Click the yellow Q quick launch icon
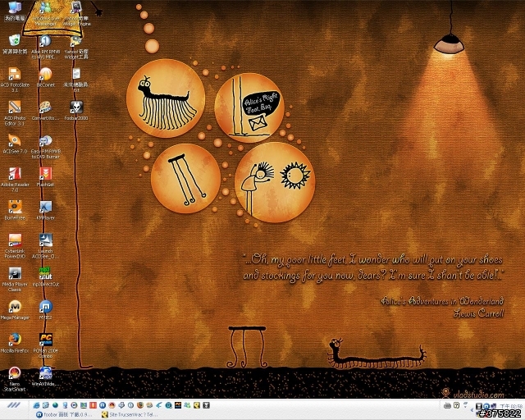The width and height of the screenshot is (525, 420). [x=197, y=405]
